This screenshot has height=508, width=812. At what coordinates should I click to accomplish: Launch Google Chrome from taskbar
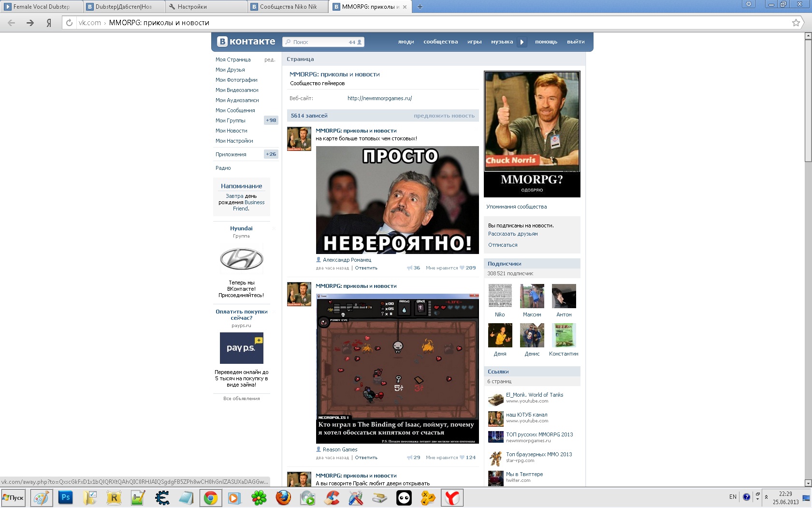pyautogui.click(x=210, y=497)
